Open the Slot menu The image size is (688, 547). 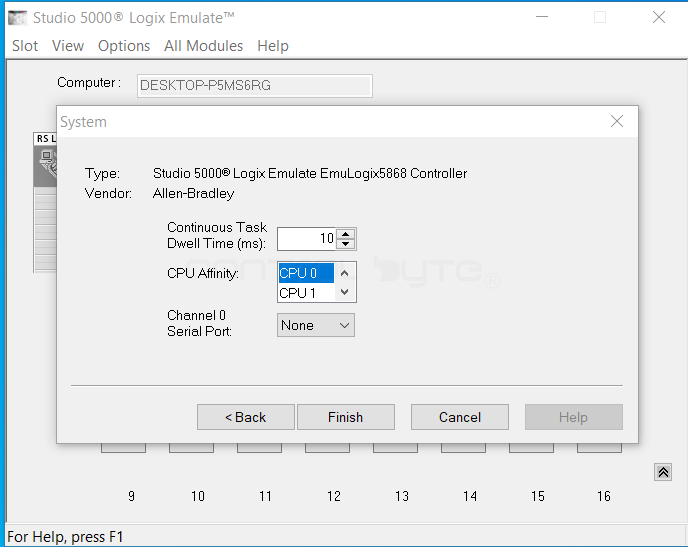coord(25,46)
